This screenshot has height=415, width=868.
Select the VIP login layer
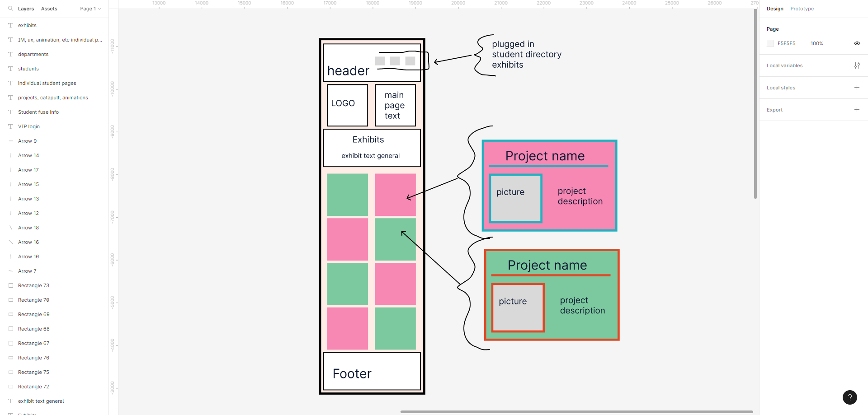pos(29,126)
